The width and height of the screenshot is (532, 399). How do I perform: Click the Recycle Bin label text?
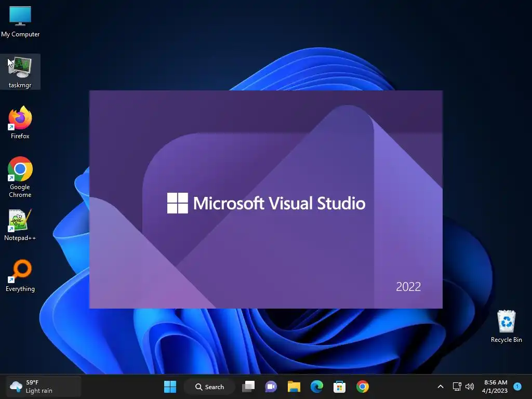pos(506,340)
